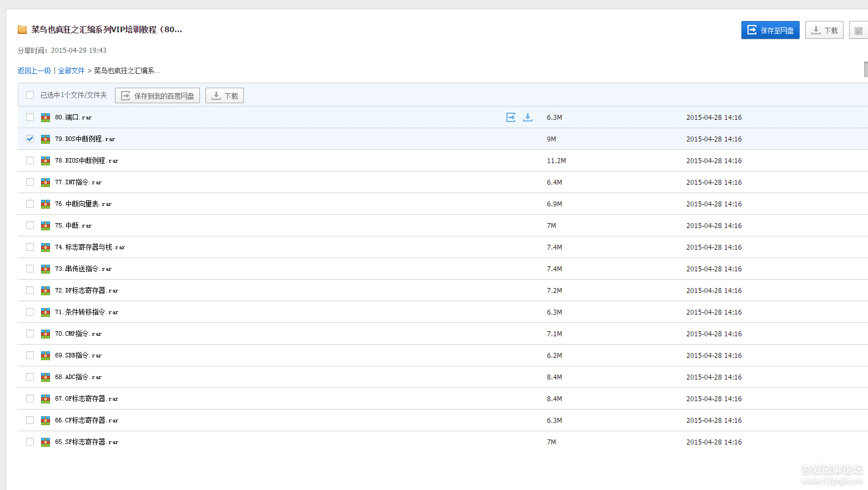Click the rar icon of 74.标志寄存器与栈.rar

pyautogui.click(x=46, y=247)
